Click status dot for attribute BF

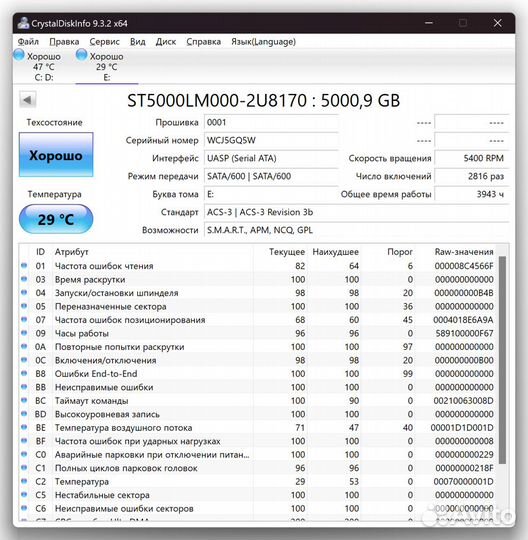(24, 440)
